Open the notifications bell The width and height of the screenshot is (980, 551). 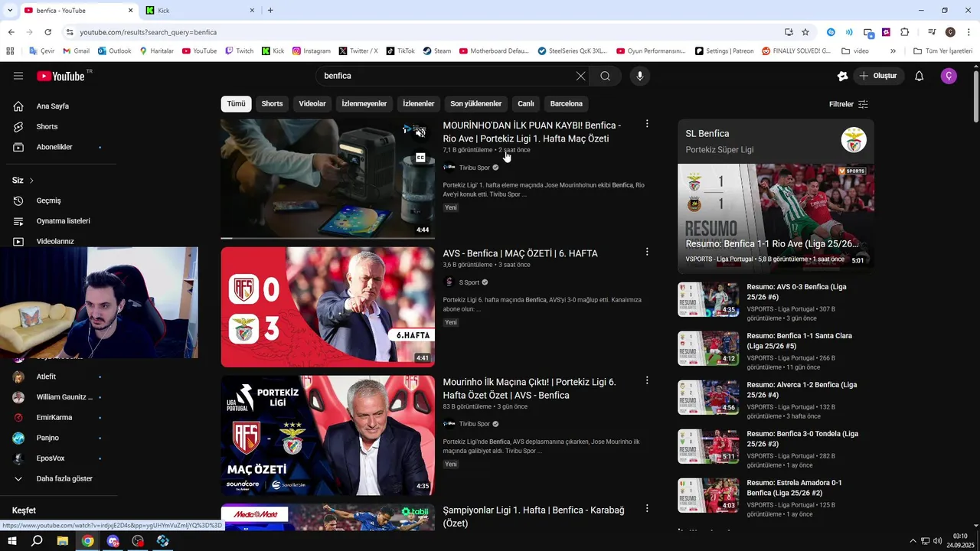(x=920, y=76)
